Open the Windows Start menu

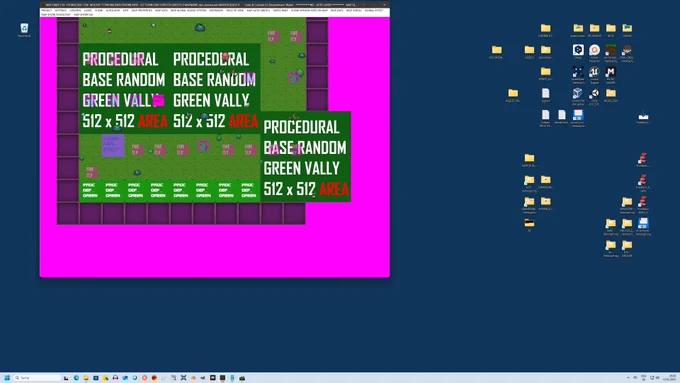pyautogui.click(x=7, y=378)
